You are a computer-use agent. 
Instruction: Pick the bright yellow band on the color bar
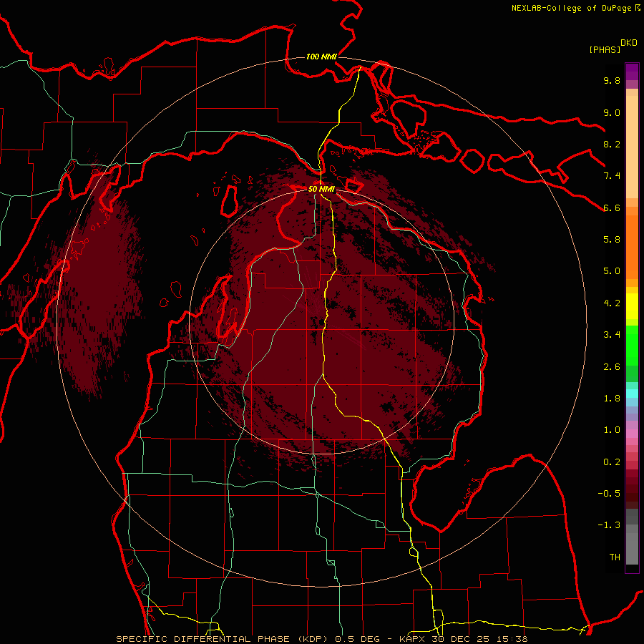[632, 306]
